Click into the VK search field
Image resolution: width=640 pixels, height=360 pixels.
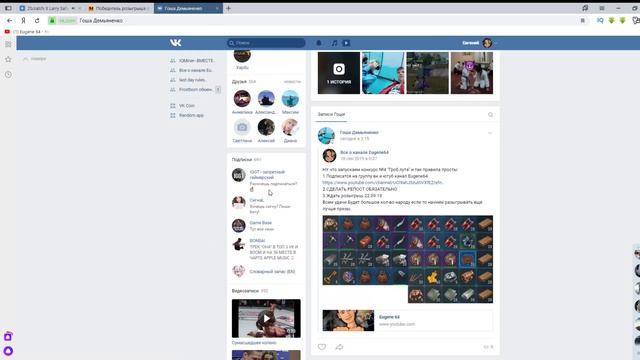[x=266, y=43]
